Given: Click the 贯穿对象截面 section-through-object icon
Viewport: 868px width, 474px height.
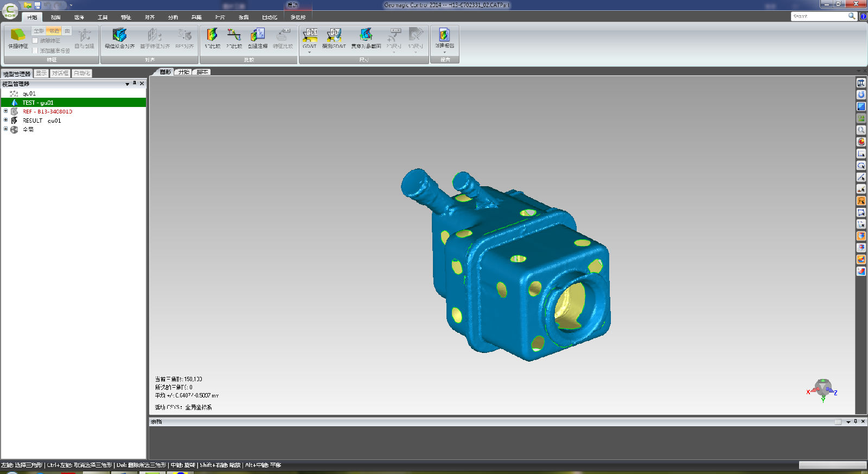Looking at the screenshot, I should point(366,37).
